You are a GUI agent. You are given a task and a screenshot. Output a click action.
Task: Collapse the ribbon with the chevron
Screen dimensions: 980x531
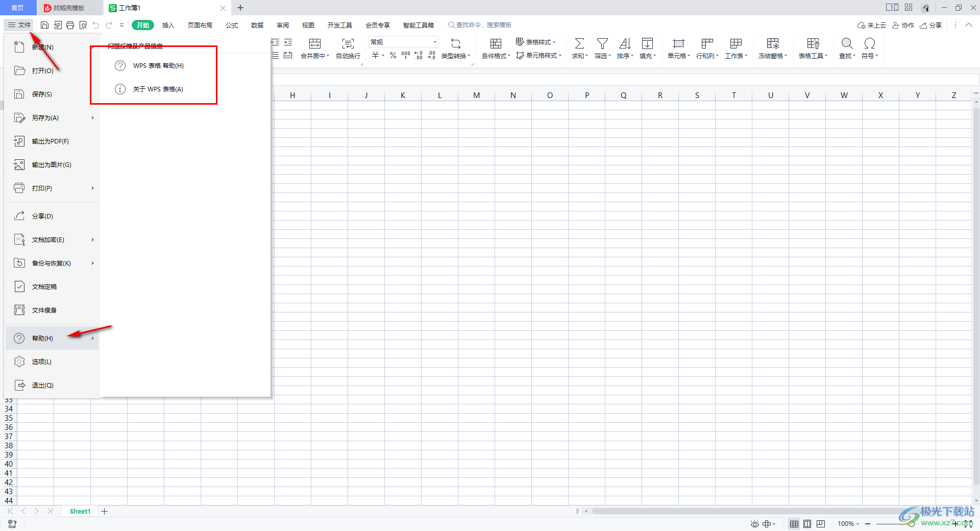[x=968, y=25]
